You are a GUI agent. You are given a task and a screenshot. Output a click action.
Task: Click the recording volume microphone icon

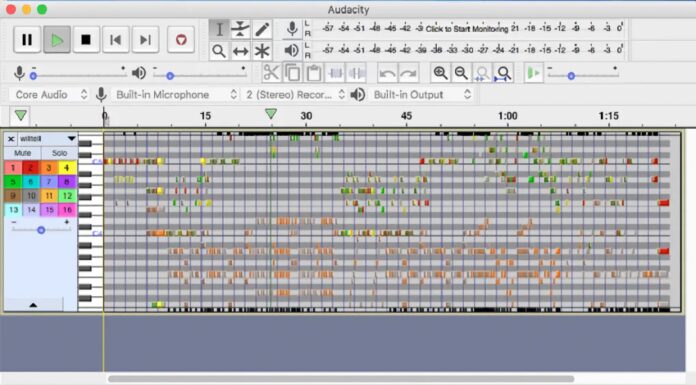pyautogui.click(x=19, y=73)
